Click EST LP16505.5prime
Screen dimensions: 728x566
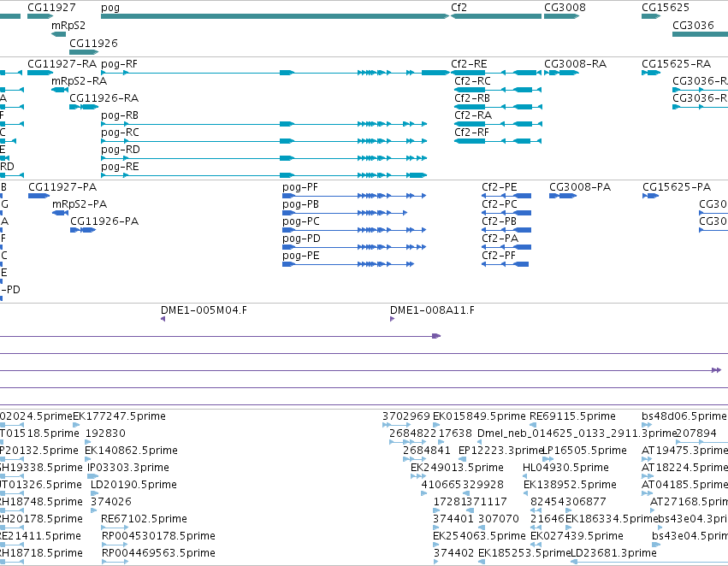coord(547,459)
